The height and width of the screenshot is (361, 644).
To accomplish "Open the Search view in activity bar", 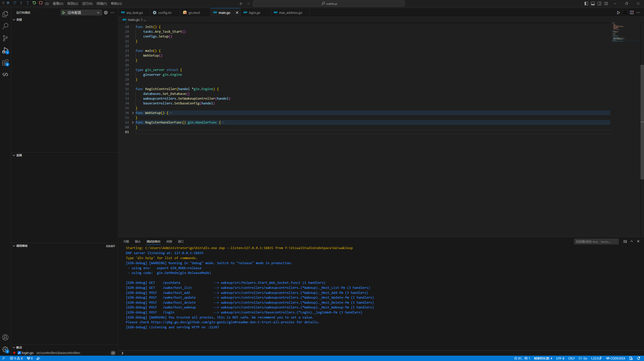I will pos(5,26).
